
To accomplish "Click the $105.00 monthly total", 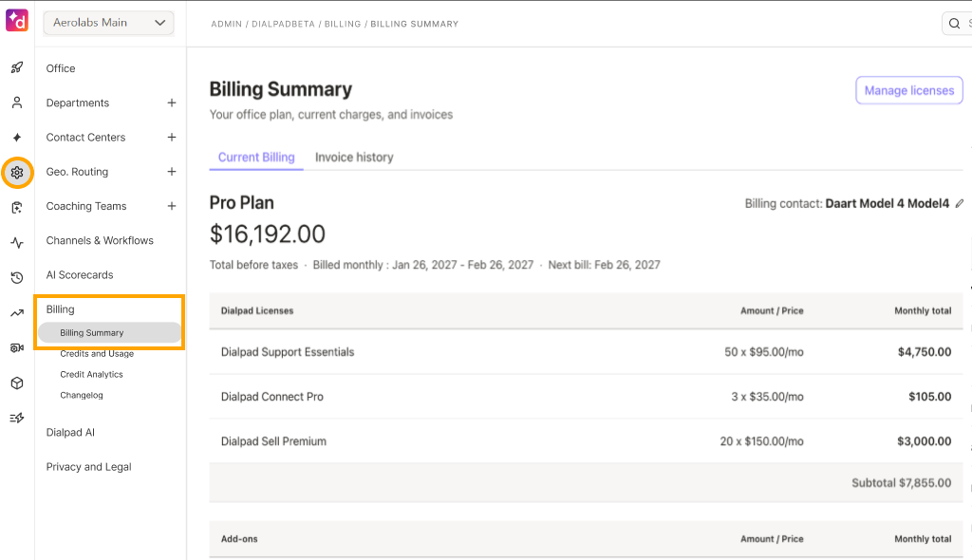I will [930, 397].
